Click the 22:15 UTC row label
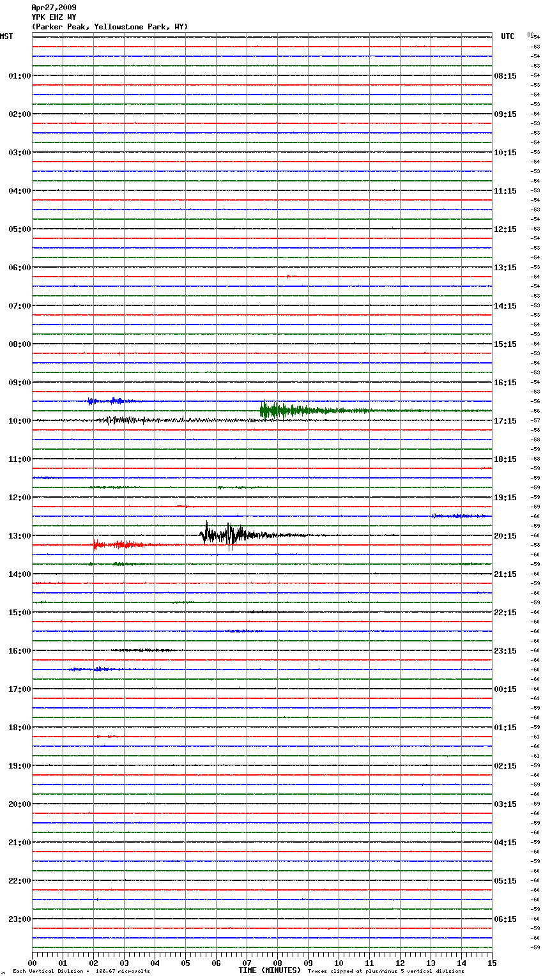Viewport: 543px width, 980px height. tap(505, 613)
